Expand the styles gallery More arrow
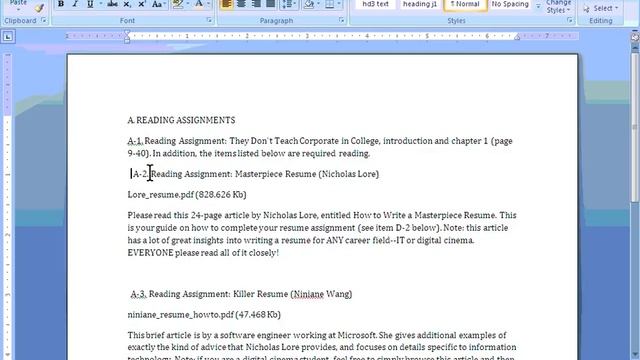Screen dimensions: 640x360 (538, 6)
